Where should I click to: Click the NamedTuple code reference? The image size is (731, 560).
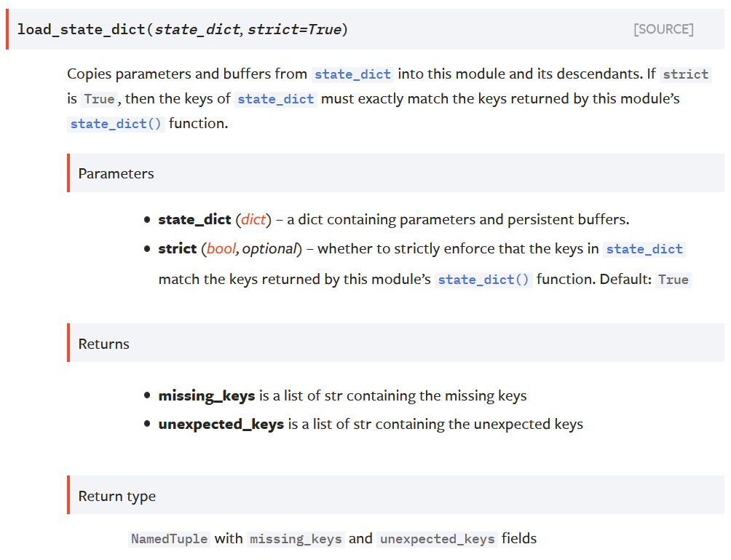[169, 538]
